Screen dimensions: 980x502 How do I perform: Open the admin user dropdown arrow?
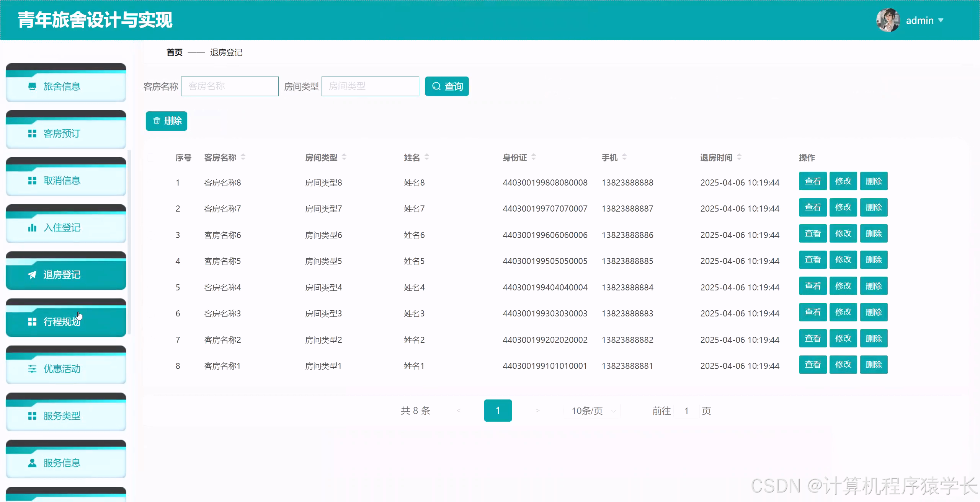pos(941,20)
